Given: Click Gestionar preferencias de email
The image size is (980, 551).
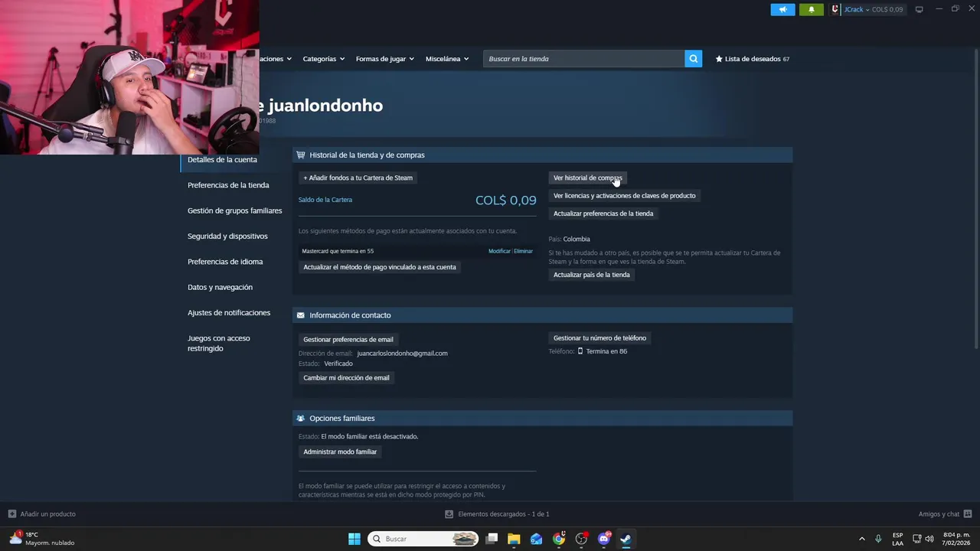Looking at the screenshot, I should point(348,340).
